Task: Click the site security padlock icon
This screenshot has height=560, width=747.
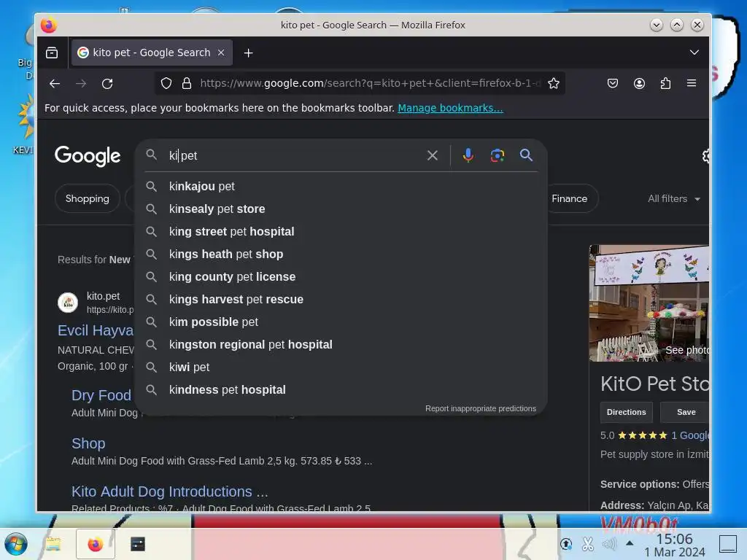Action: (187, 83)
